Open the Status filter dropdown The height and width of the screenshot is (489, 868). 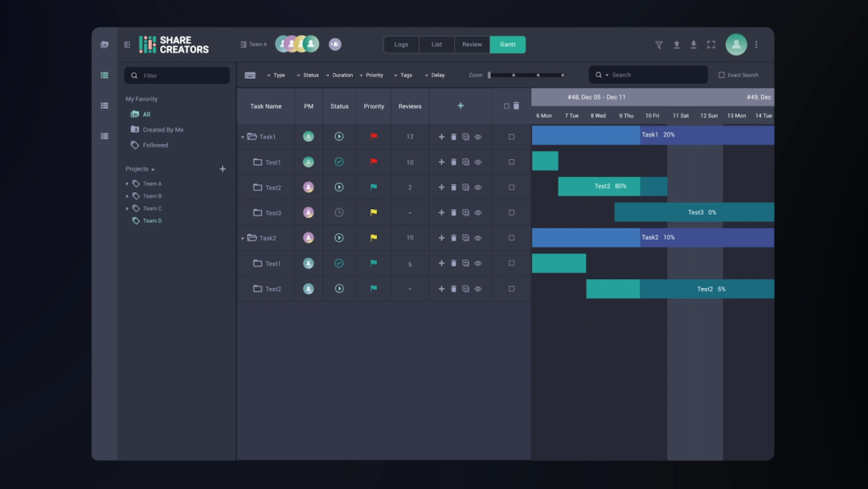click(307, 76)
